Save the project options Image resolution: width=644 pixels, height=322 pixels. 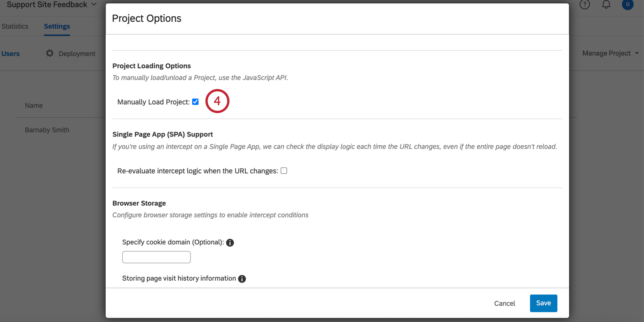click(543, 303)
